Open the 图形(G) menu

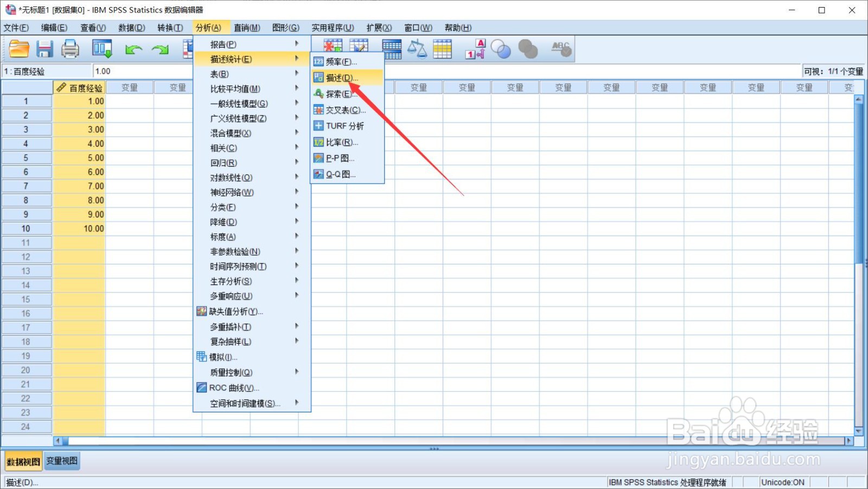click(286, 28)
